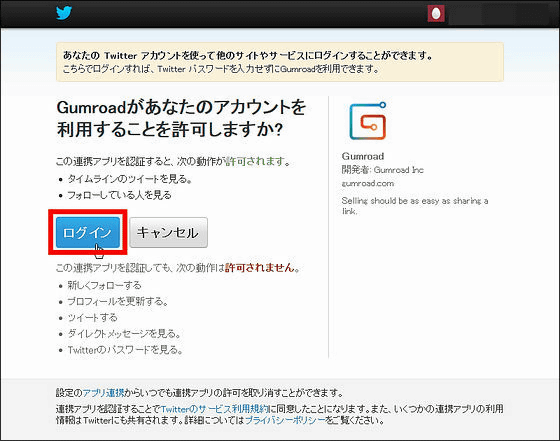
Task: Click the Selling should be as easy description
Action: [415, 206]
